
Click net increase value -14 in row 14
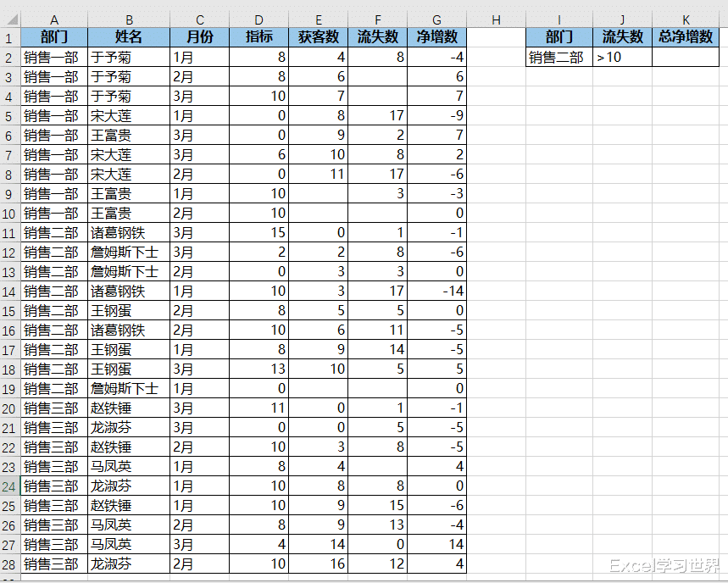tap(437, 291)
